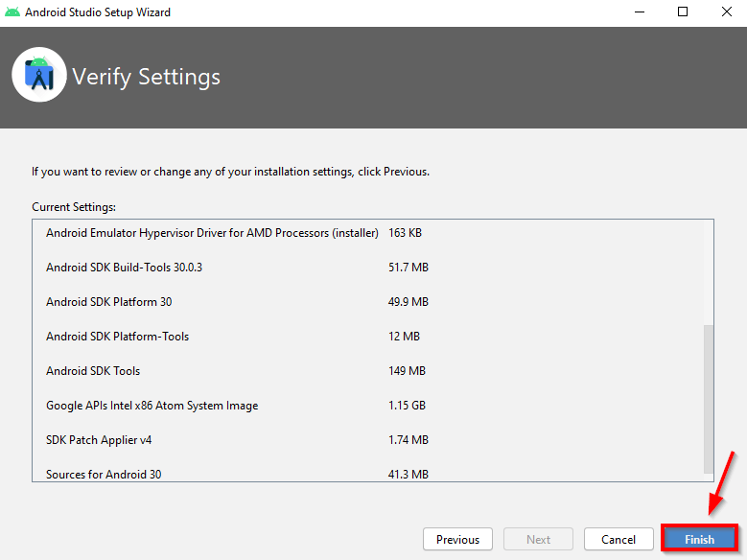Viewport: 747px width, 560px height.
Task: Minimize the Setup Wizard window
Action: (x=640, y=12)
